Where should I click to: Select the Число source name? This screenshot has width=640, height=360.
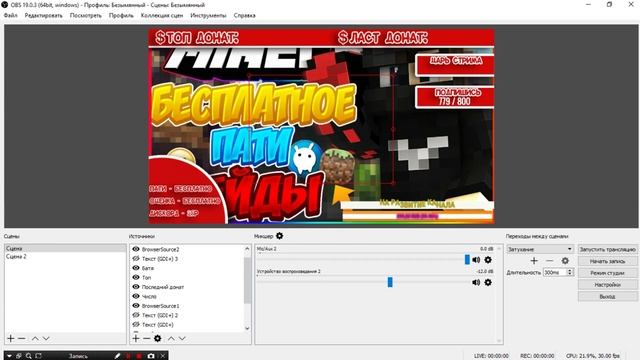click(149, 296)
